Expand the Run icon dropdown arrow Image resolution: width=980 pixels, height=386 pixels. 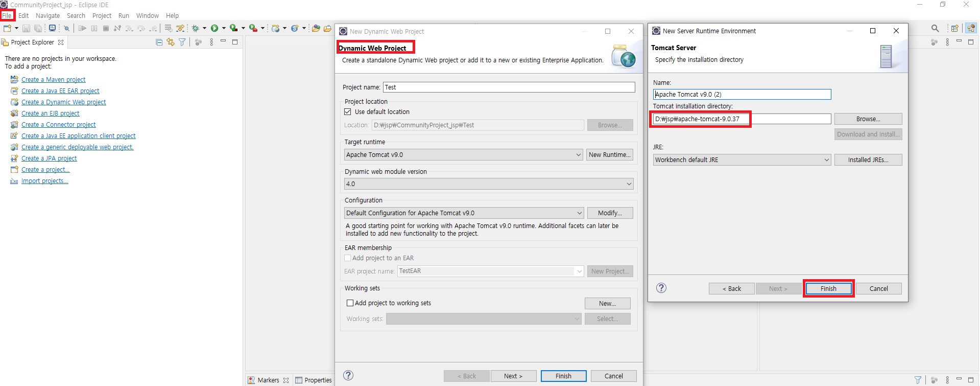pyautogui.click(x=224, y=28)
